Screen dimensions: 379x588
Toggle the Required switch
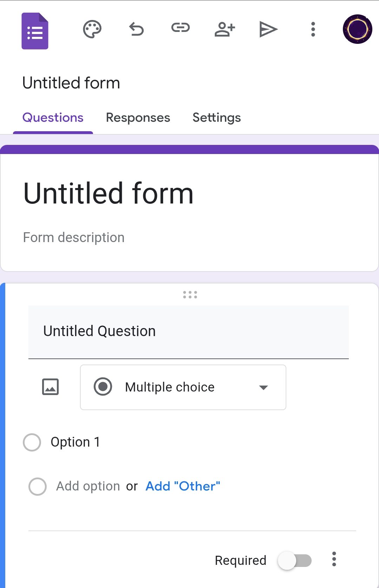295,560
